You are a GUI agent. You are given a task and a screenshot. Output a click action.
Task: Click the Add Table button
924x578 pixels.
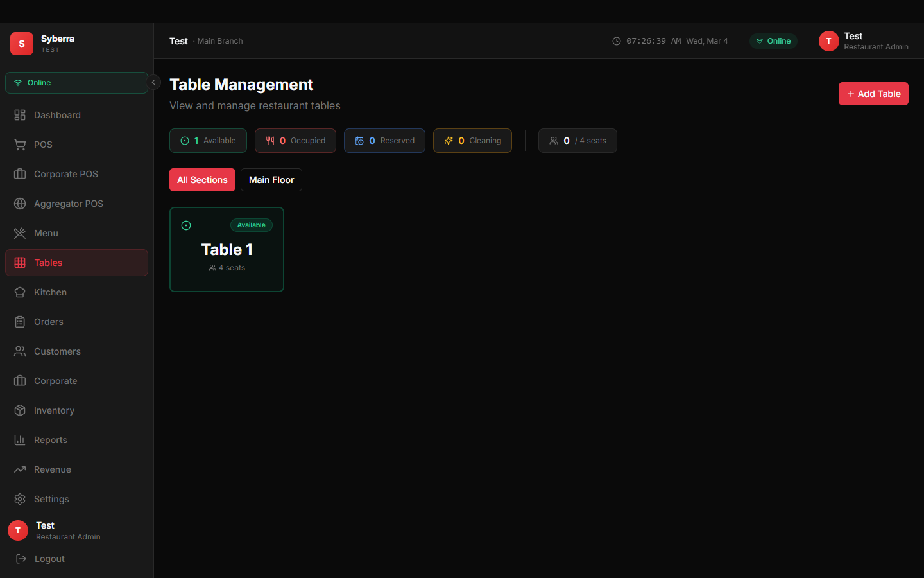(873, 93)
